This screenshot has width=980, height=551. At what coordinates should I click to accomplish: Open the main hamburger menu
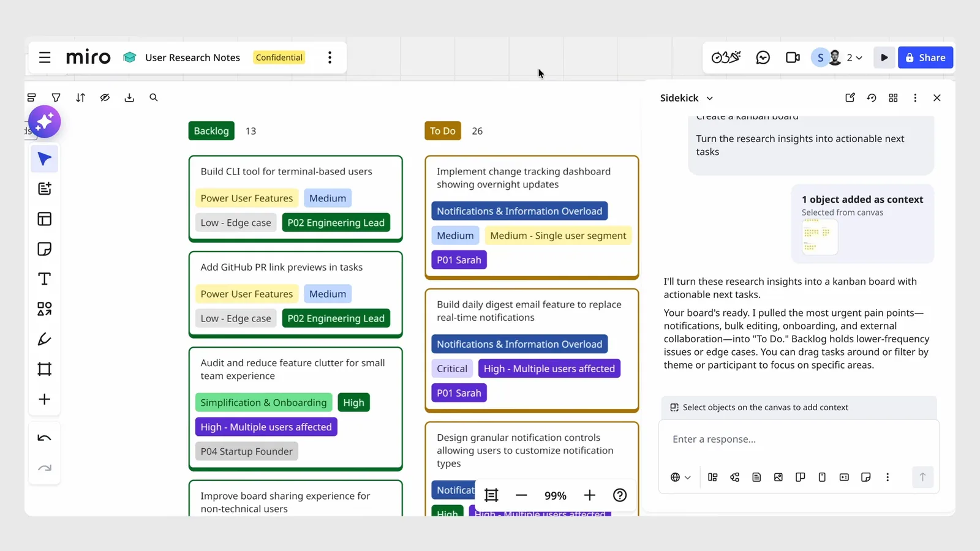45,58
